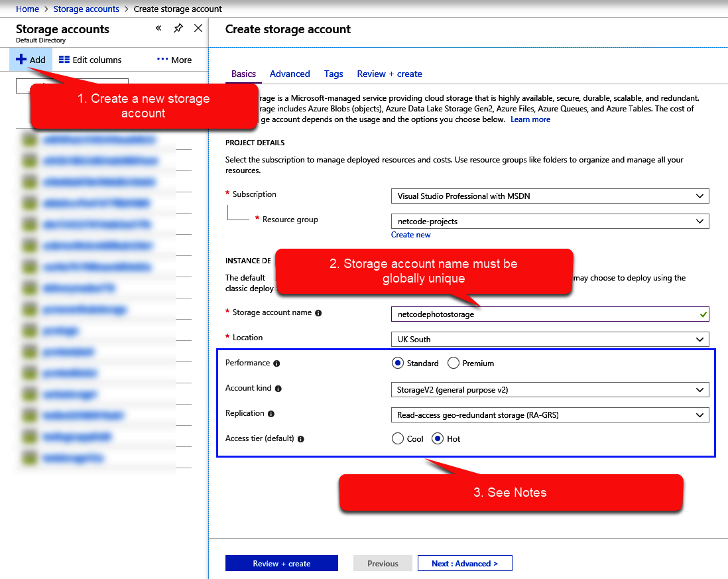Open the Tags tab

tap(334, 74)
